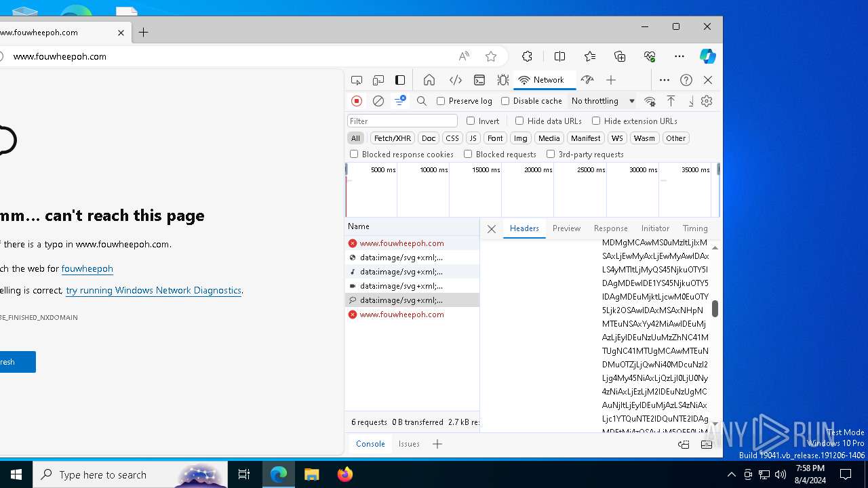
Task: Open Browser essentials heart icon
Action: [650, 56]
